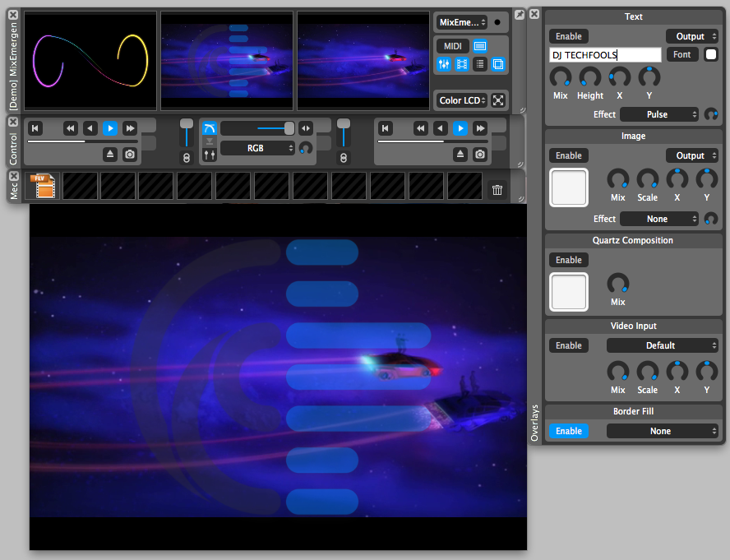Click the fullscreen icon beside Color LCD
Image resolution: width=730 pixels, height=560 pixels.
(498, 100)
